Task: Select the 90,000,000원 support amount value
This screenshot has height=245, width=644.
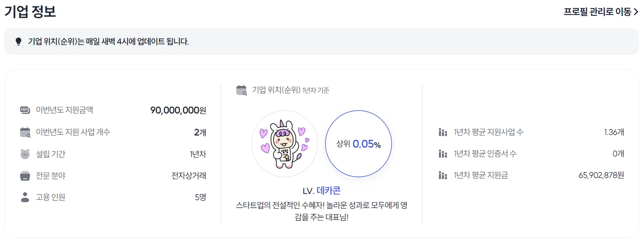Action: tap(178, 110)
